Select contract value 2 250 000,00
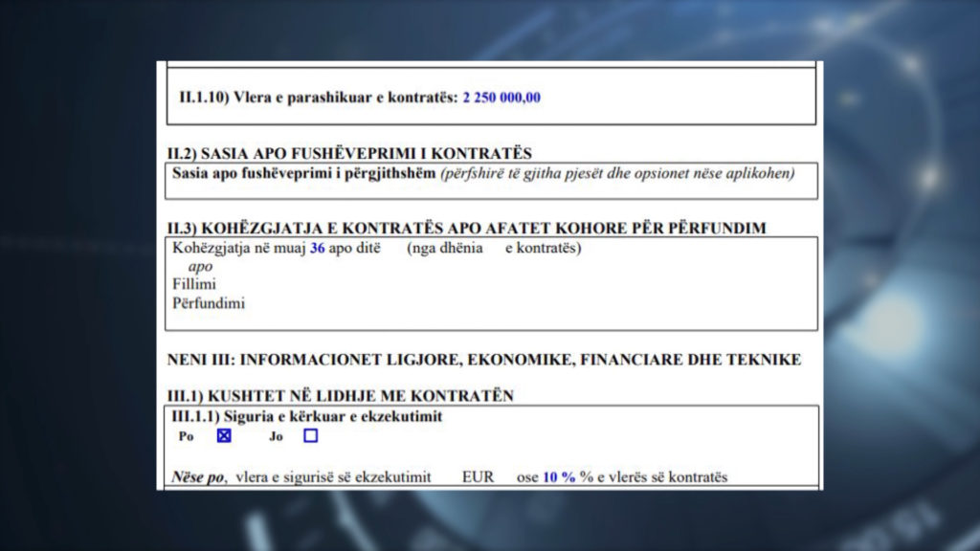Viewport: 980px width, 551px height. click(x=501, y=98)
